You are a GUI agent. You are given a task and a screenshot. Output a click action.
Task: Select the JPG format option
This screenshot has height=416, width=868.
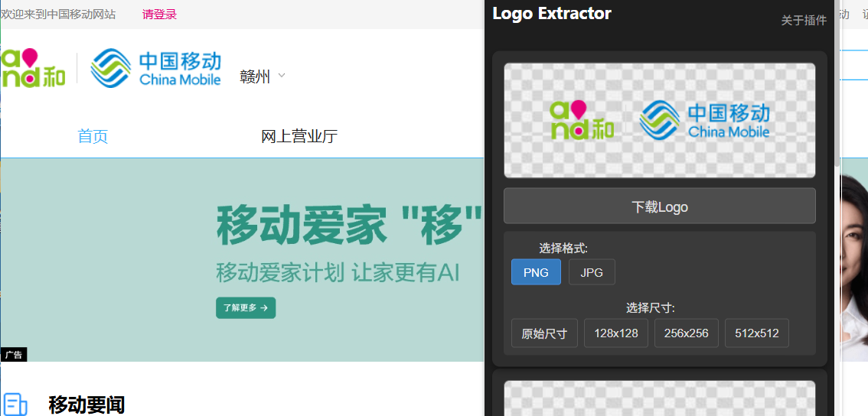pyautogui.click(x=592, y=272)
